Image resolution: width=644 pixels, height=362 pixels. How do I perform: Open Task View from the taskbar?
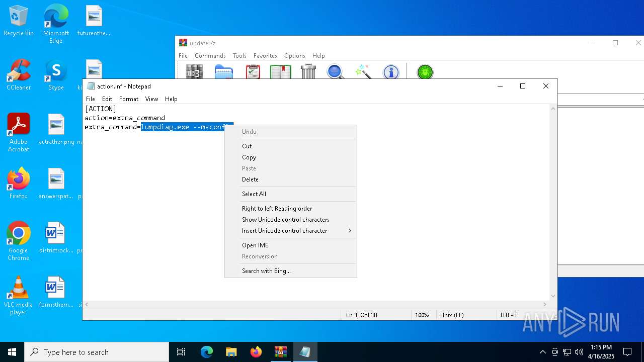(x=181, y=352)
